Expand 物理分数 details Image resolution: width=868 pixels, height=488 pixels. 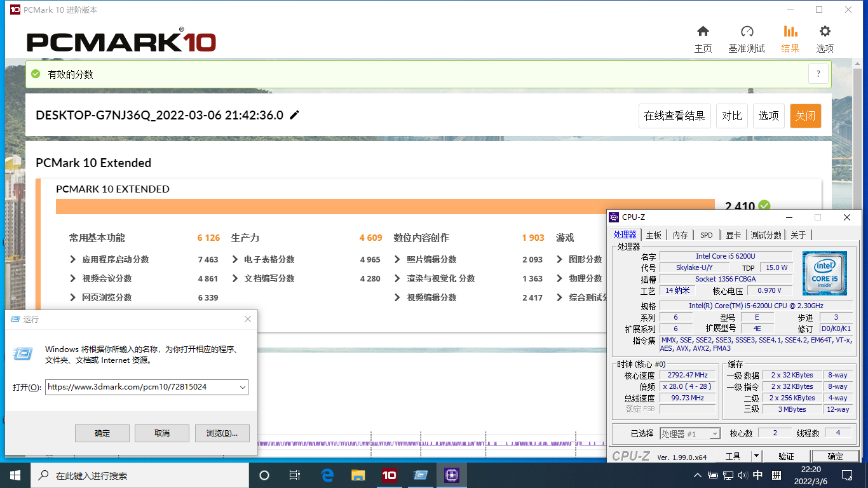pyautogui.click(x=560, y=278)
